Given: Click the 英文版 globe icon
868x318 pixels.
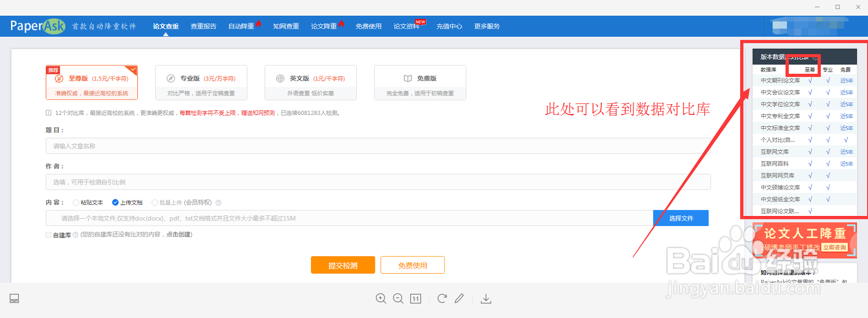Looking at the screenshot, I should 280,79.
